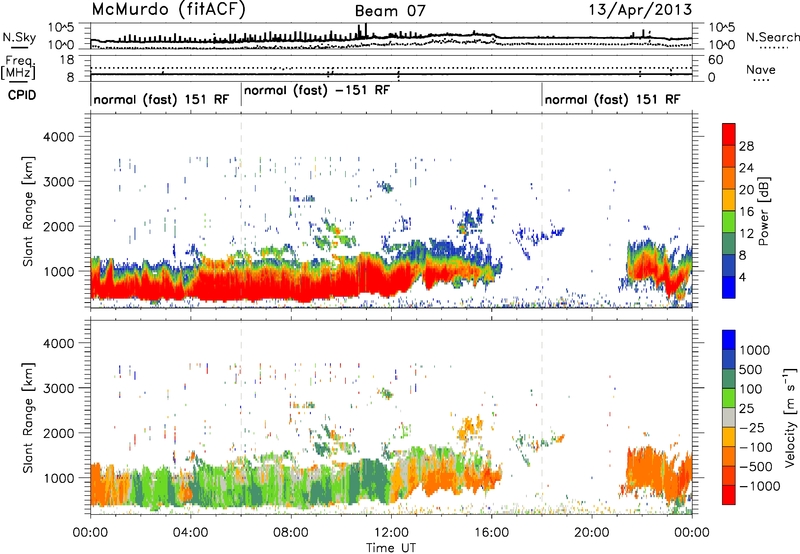Select the 20:00 time tick label
This screenshot has height=554, width=800.
tap(591, 533)
